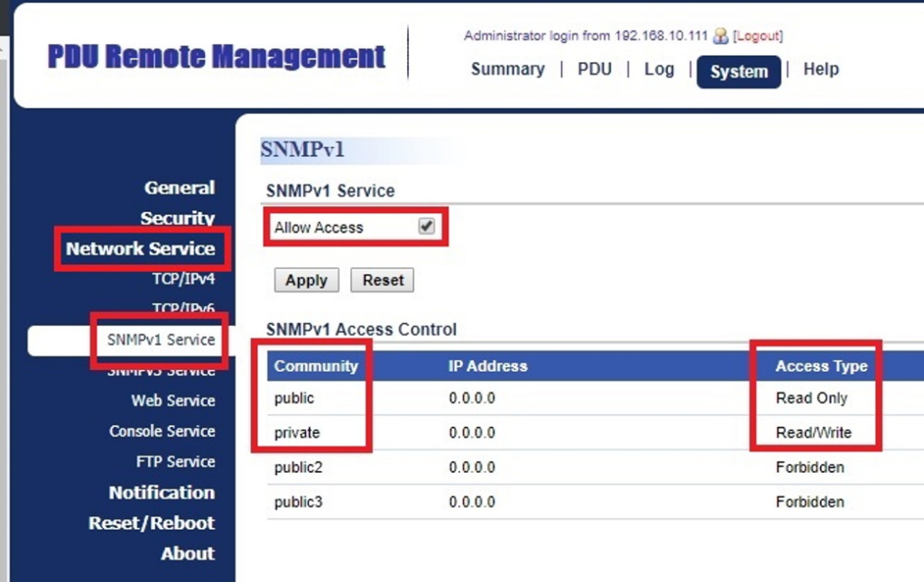Open General in the sidebar
Screen dimensions: 924x582
coord(180,188)
